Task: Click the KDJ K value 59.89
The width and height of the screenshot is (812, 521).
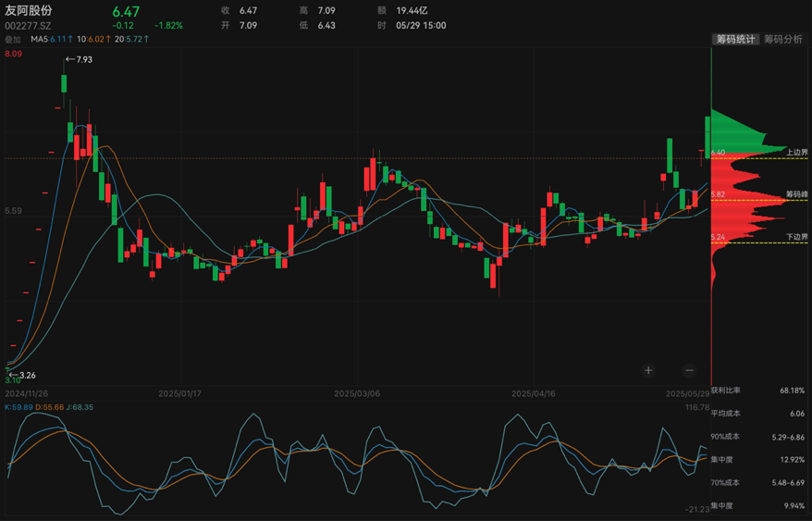Action: (22, 407)
